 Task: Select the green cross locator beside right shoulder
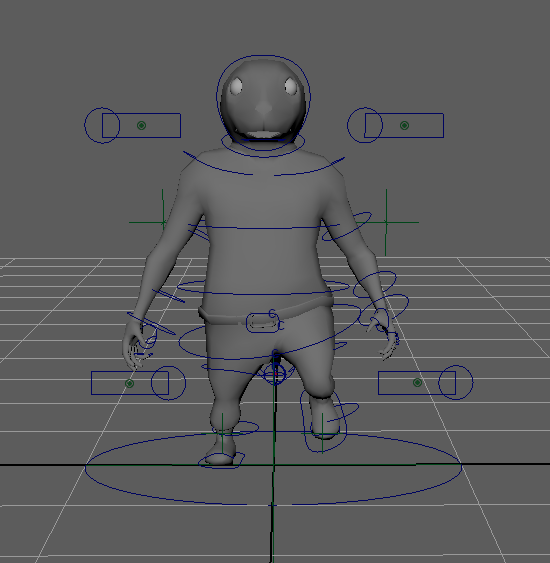[386, 222]
